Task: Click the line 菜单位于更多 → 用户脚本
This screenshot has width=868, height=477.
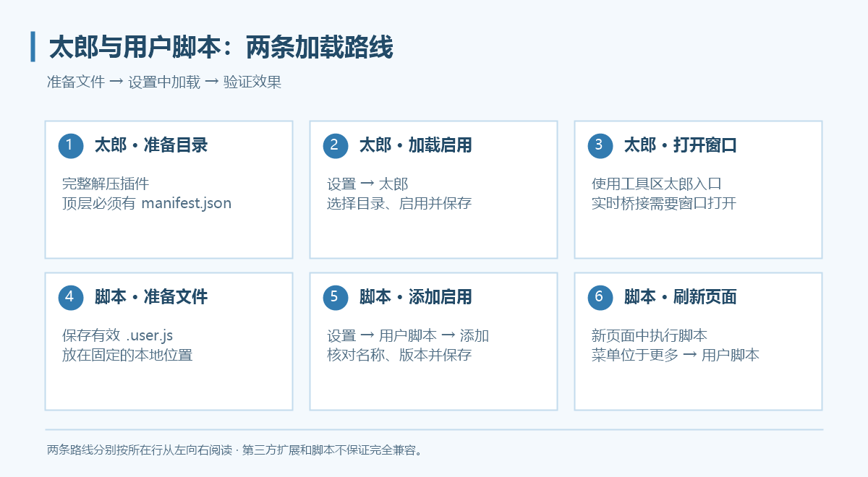Action: click(x=676, y=355)
